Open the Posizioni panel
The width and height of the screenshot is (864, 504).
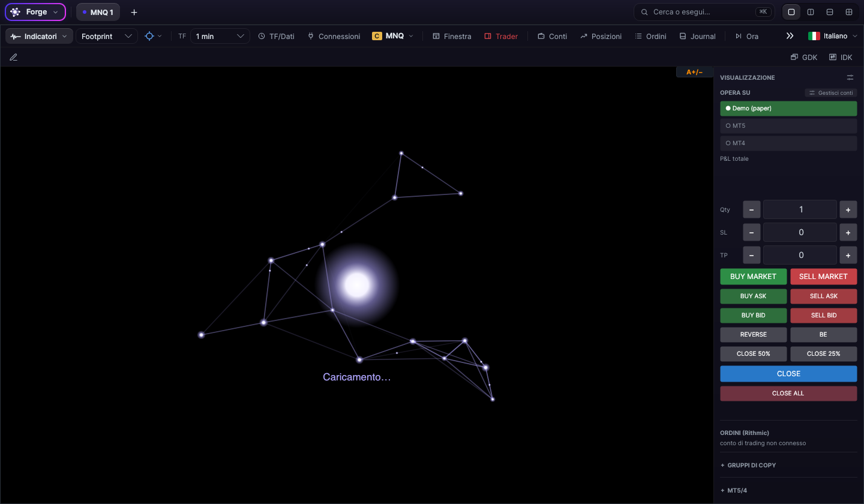coord(601,36)
